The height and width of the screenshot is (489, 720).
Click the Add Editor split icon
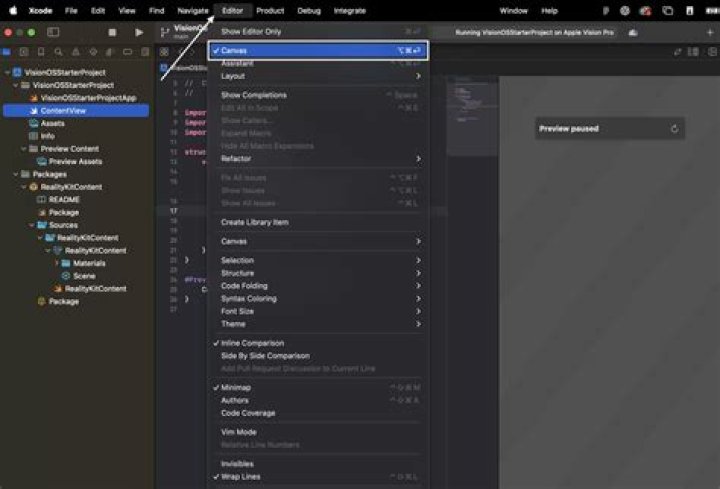(x=713, y=52)
